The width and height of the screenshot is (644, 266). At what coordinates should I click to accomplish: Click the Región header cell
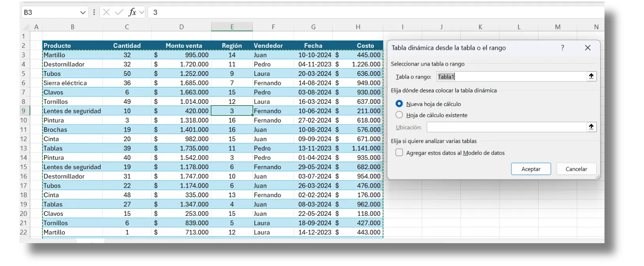[x=232, y=45]
